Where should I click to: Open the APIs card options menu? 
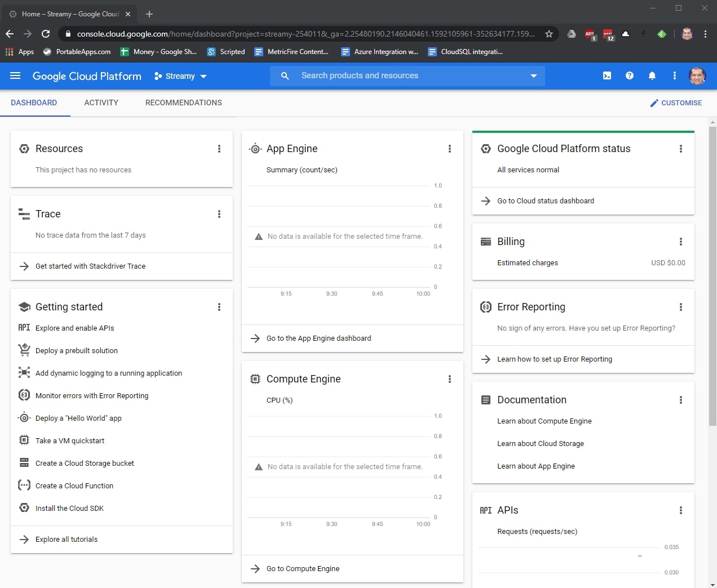681,510
